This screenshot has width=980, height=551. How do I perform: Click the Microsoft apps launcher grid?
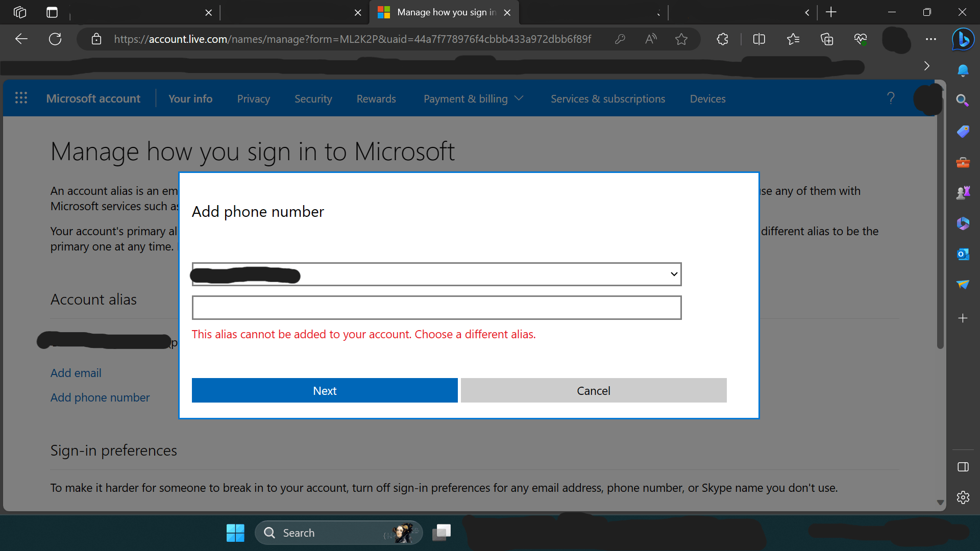(21, 98)
